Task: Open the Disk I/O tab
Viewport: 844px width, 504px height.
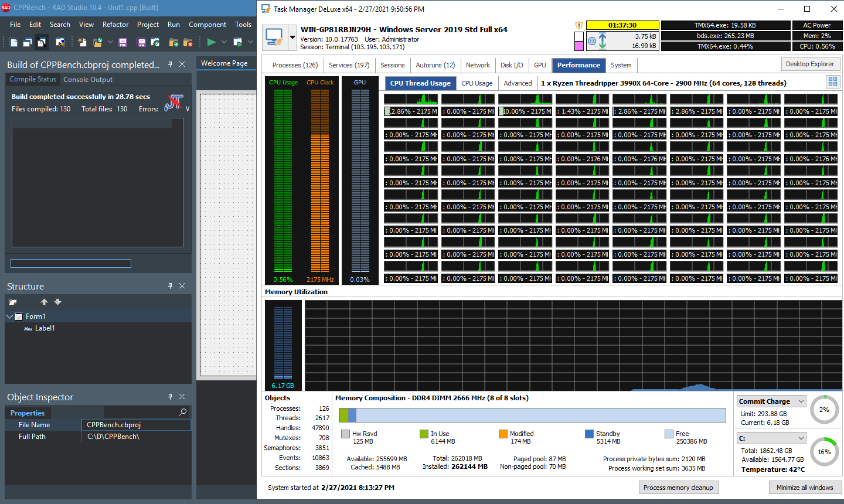Action: pyautogui.click(x=512, y=65)
